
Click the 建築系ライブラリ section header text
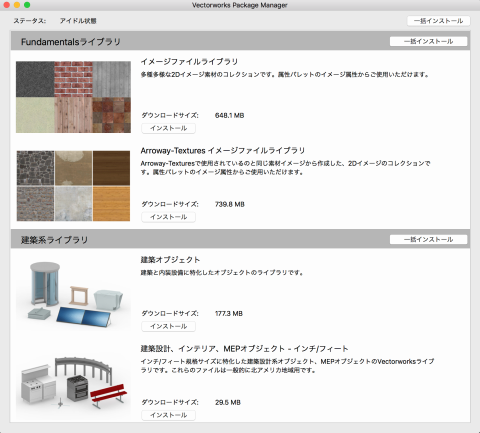pos(54,240)
